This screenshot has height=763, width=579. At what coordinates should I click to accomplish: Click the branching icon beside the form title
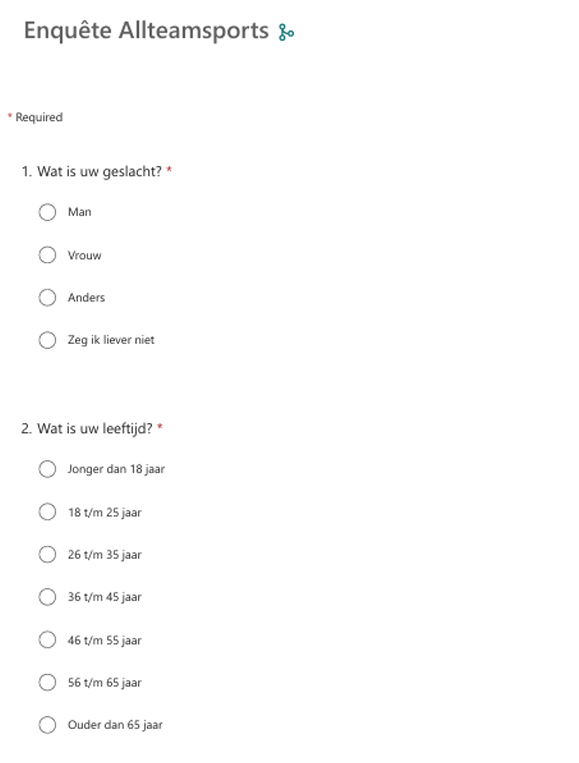286,33
